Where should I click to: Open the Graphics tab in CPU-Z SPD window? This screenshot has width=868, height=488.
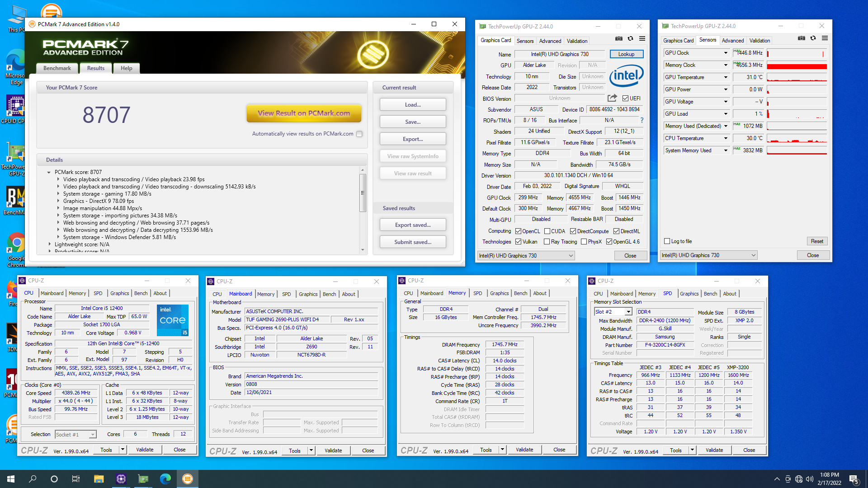tap(689, 294)
